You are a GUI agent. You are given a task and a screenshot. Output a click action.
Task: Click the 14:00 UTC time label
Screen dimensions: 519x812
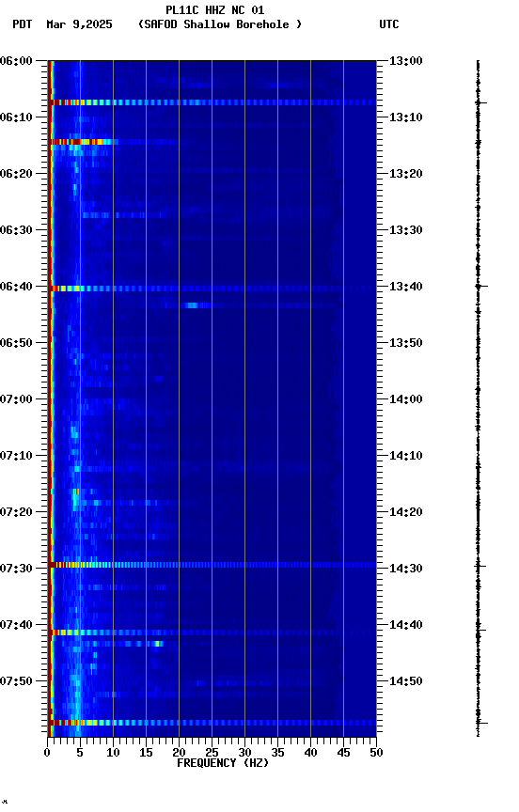pyautogui.click(x=406, y=399)
